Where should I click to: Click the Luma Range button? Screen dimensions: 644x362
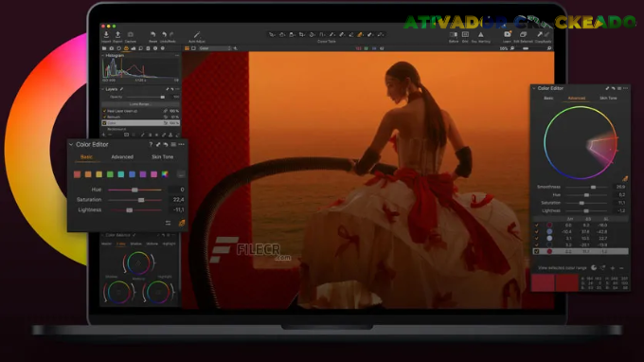[139, 104]
